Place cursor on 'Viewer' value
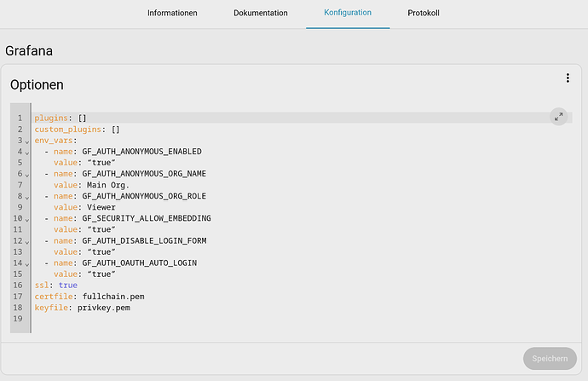This screenshot has height=381, width=588. tap(101, 207)
